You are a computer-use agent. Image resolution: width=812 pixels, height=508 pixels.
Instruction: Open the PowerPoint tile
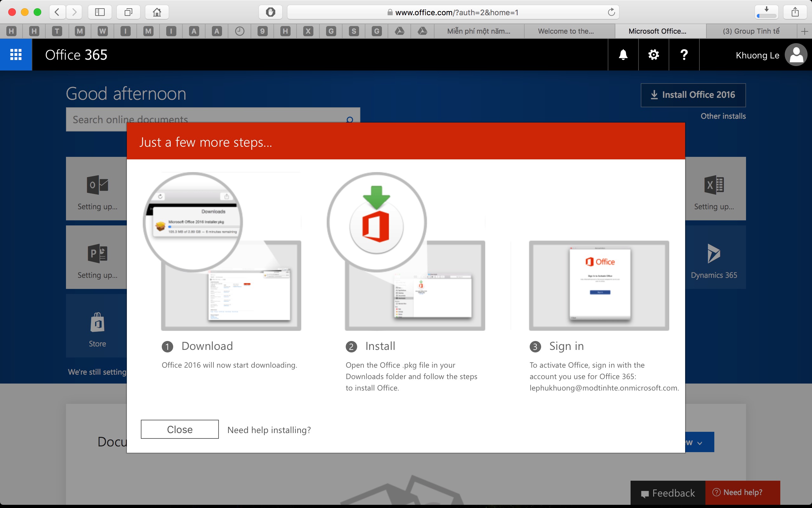(x=97, y=257)
